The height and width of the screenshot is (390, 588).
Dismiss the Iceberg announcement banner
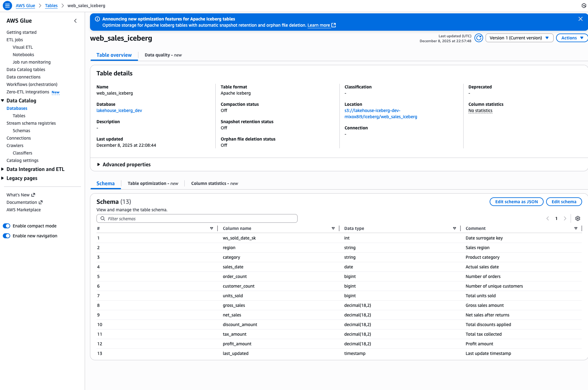(580, 19)
